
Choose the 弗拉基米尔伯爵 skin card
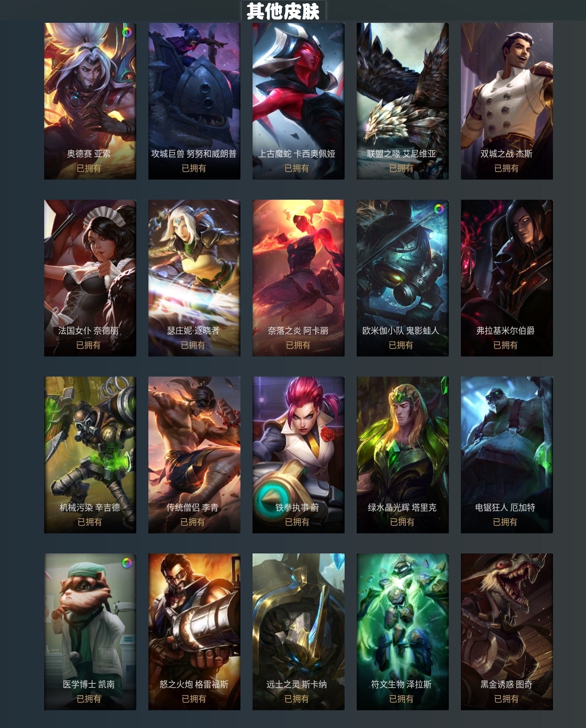tap(507, 278)
